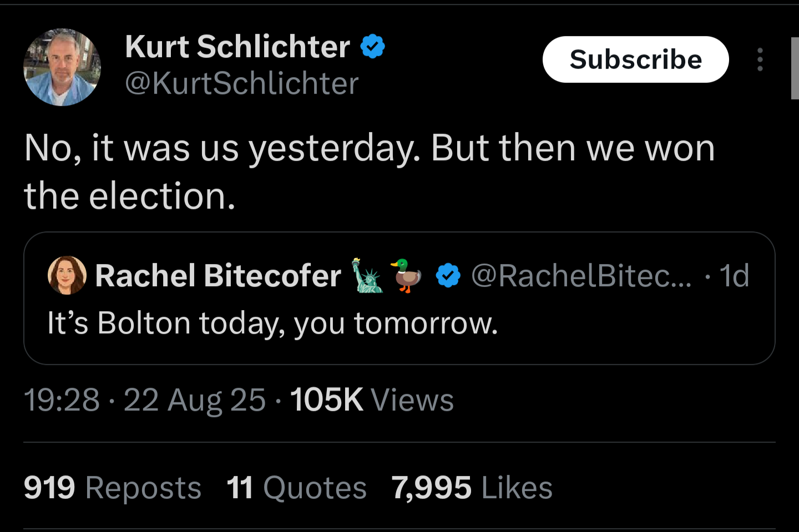Click the @KurtSchlichter handle
Screen dimensions: 799x532
click(x=242, y=84)
